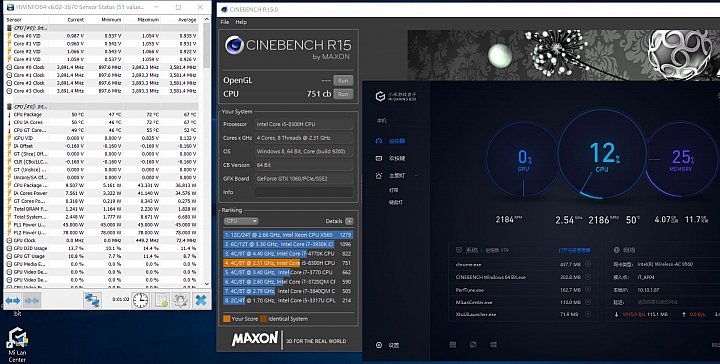This screenshot has width=720, height=364.
Task: Select ranking row Core i7-3720QM 590
Action: coord(288,281)
